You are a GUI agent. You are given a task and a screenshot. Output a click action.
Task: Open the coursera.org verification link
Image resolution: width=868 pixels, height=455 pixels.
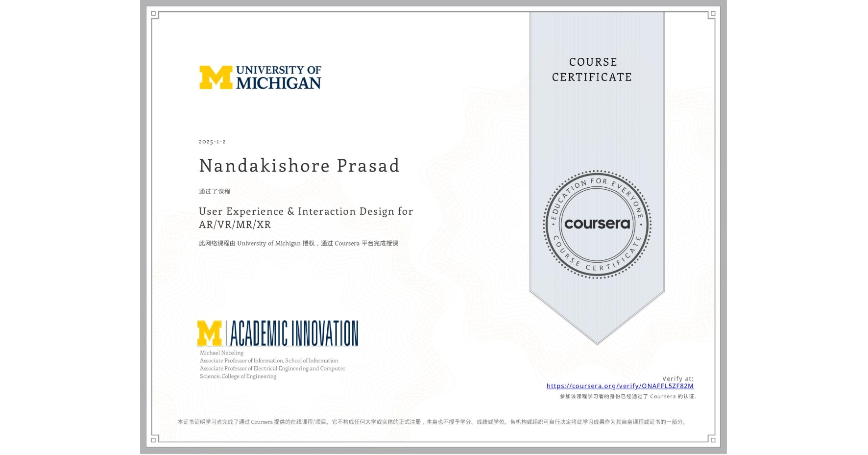[x=620, y=386]
